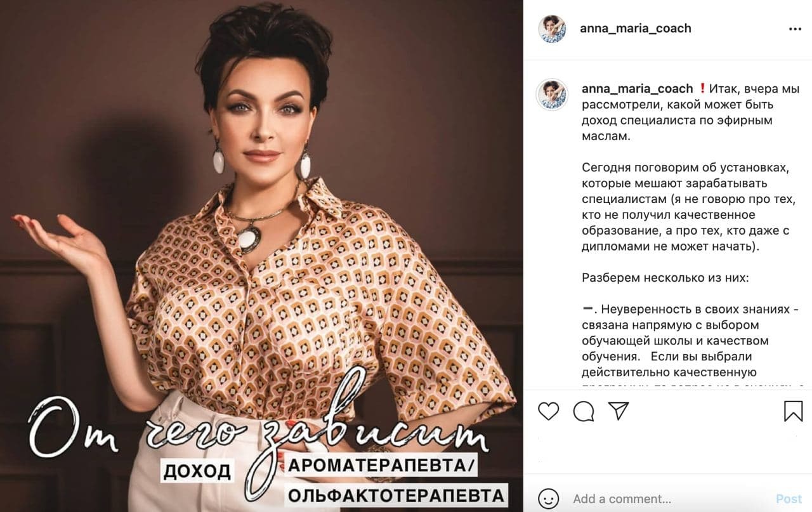The image size is (812, 512).
Task: Click the small avatar beside the caption
Action: [552, 95]
